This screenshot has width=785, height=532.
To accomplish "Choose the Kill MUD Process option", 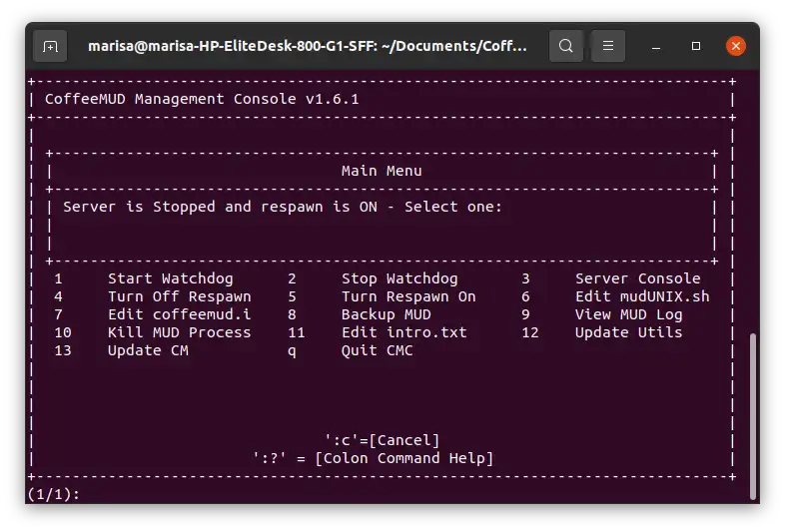I will [180, 332].
